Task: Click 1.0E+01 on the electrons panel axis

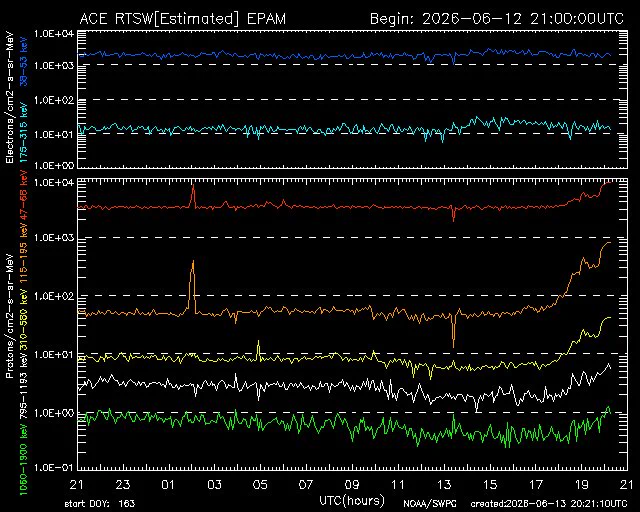Action: click(x=54, y=134)
